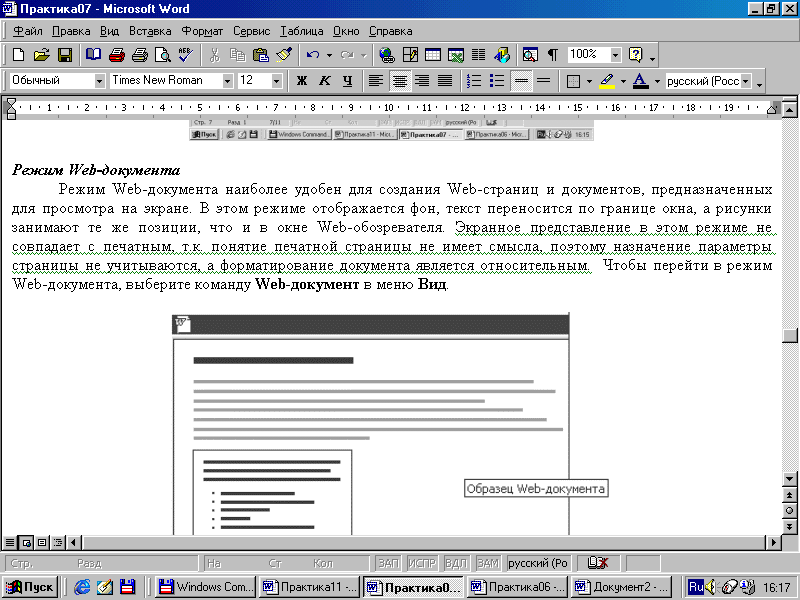Undo the last action
Viewport: 800px width, 600px height.
(x=313, y=55)
